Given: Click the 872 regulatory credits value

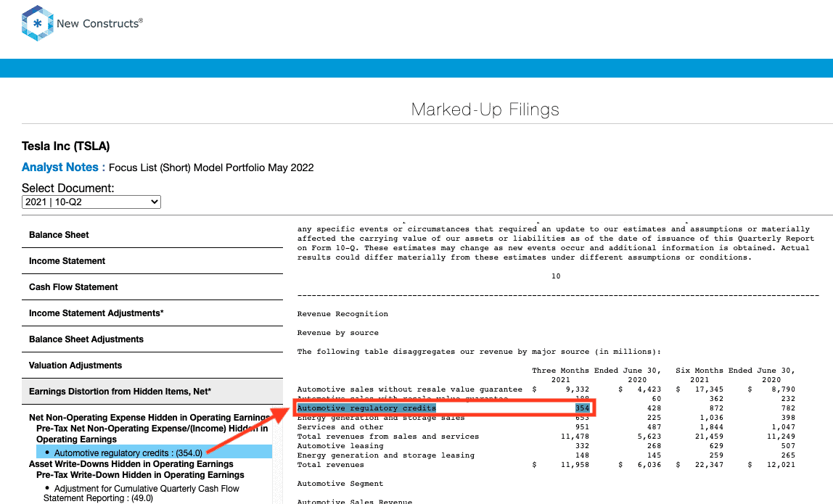Looking at the screenshot, I should tap(717, 408).
